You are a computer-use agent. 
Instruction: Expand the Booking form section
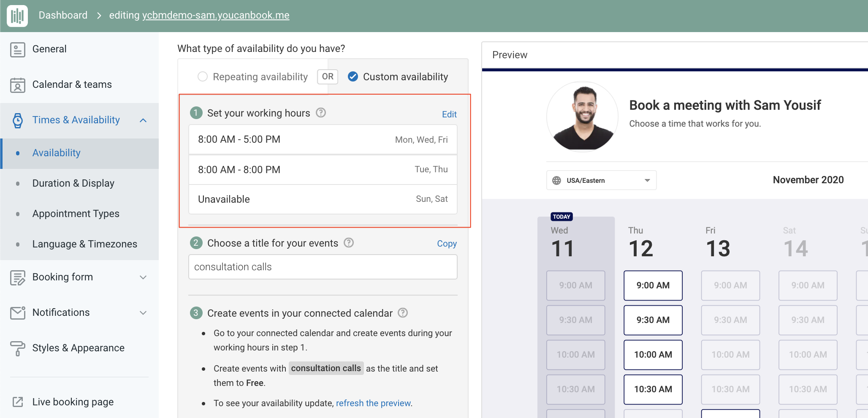[143, 277]
